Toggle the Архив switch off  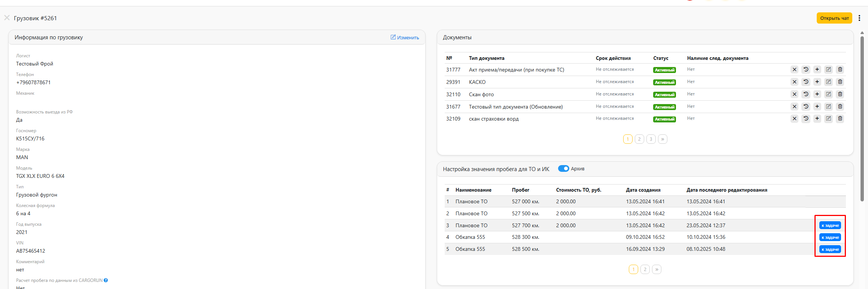coord(563,168)
